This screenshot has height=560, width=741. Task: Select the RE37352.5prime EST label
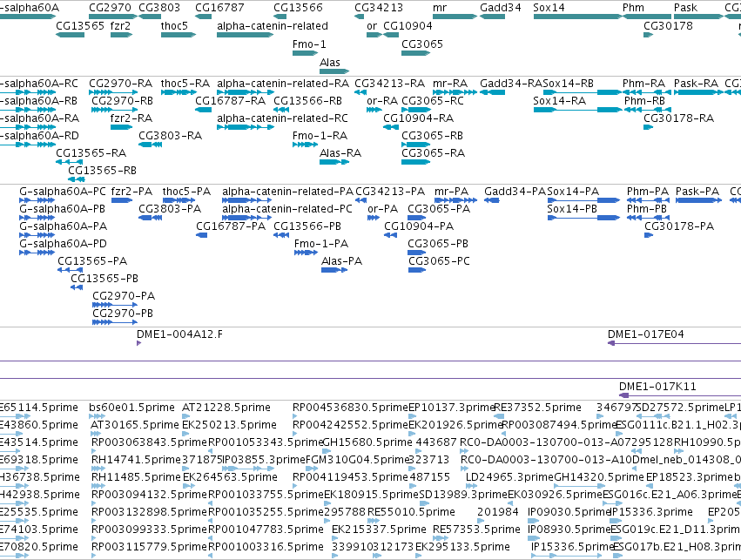point(538,408)
